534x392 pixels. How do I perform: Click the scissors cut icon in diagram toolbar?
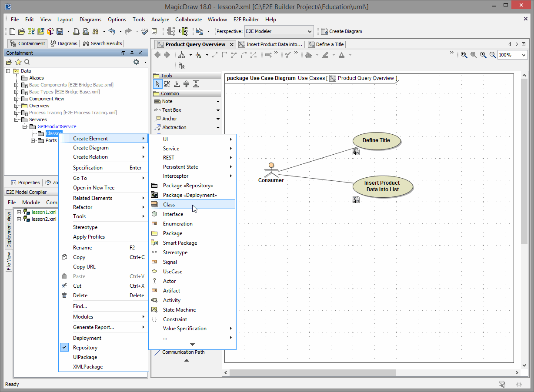(x=288, y=55)
